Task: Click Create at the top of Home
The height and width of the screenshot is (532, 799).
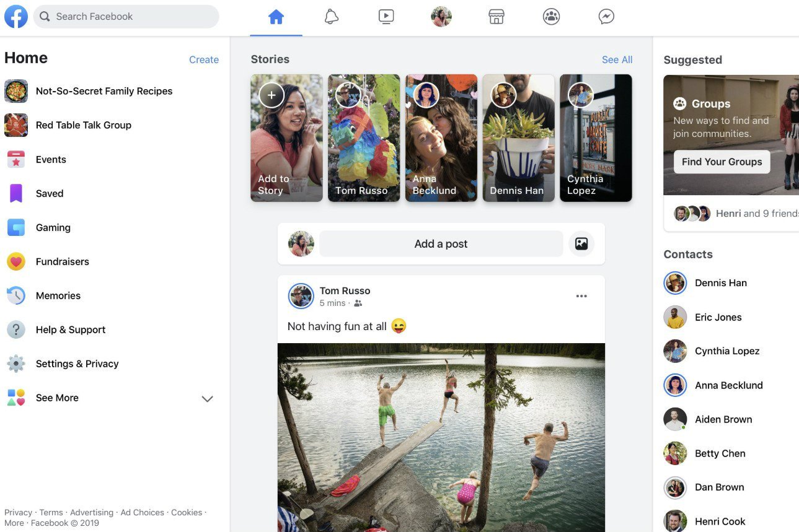Action: point(203,59)
